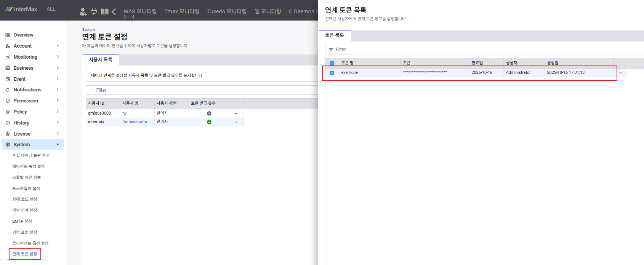This screenshot has width=644, height=265.
Task: Select the 토큰 목록 tab
Action: (x=335, y=35)
